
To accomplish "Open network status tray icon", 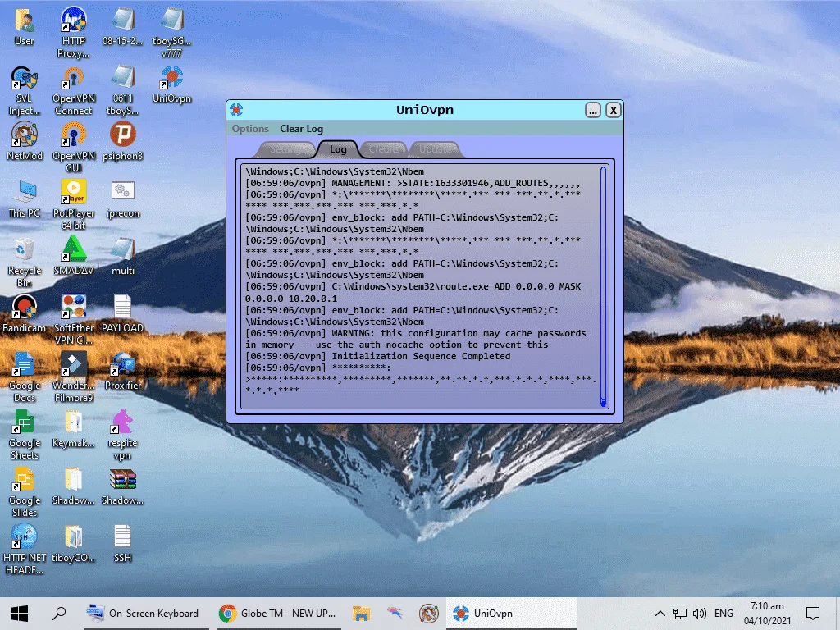I will (x=680, y=614).
